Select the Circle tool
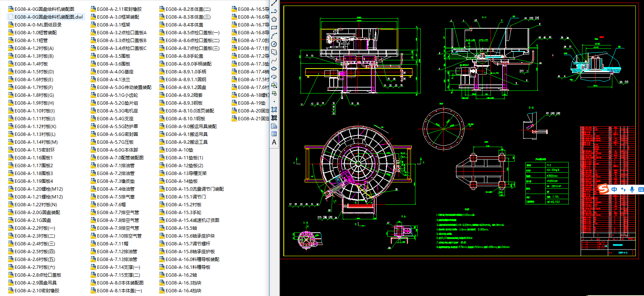Viewport: 644px width, 296px height. (274, 44)
